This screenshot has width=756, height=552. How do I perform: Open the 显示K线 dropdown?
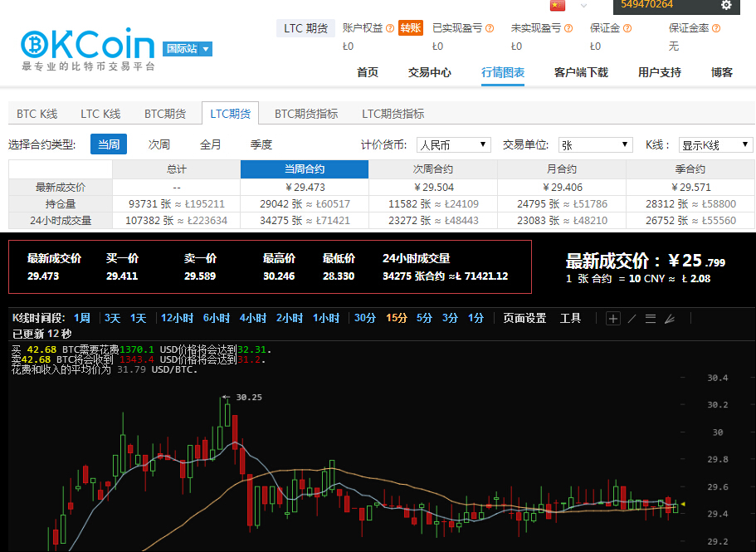(x=715, y=144)
